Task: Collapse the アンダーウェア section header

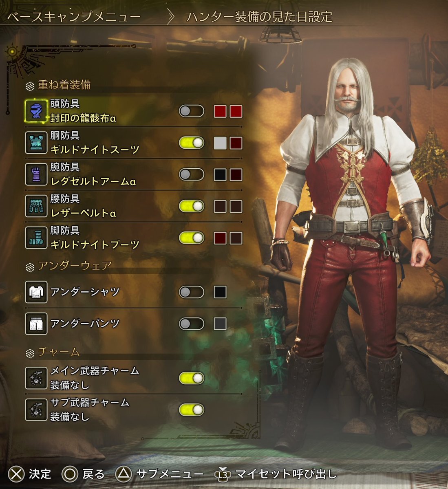Action: point(68,266)
